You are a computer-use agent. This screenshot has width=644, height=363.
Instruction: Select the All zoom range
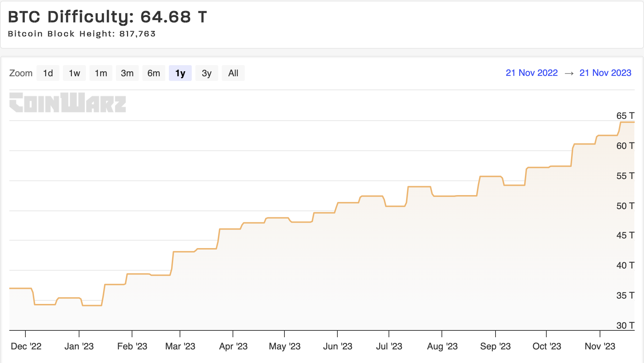pyautogui.click(x=233, y=73)
